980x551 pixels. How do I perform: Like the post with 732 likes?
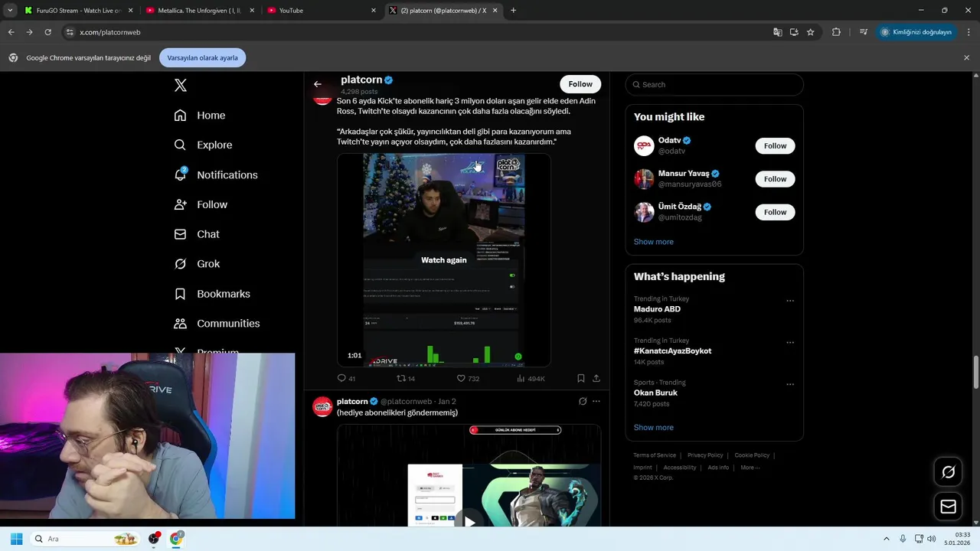pos(468,378)
